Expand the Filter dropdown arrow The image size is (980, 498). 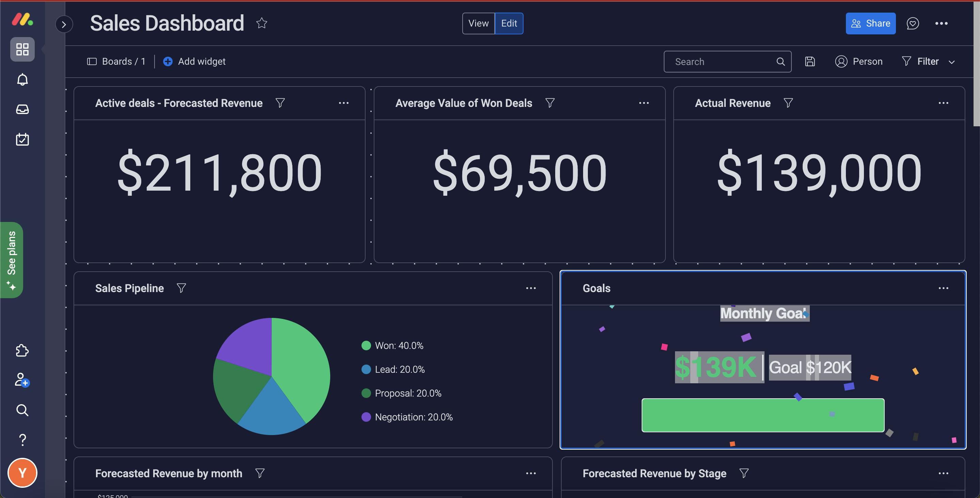952,62
